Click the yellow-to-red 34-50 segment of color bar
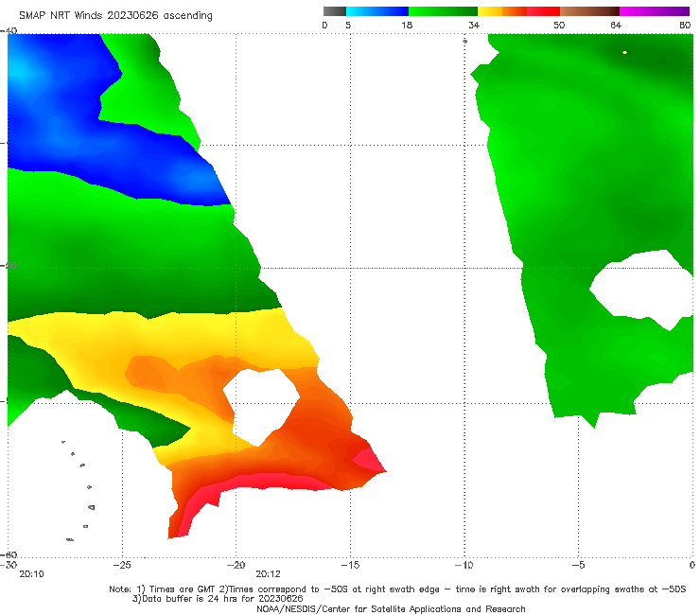 pyautogui.click(x=518, y=11)
